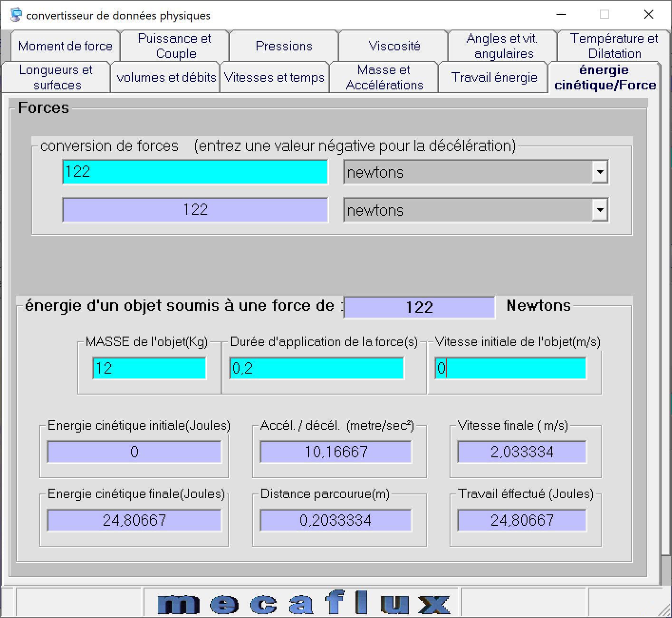Select the MASSE de l'objet input field
Image resolution: width=672 pixels, height=618 pixels.
pos(148,368)
